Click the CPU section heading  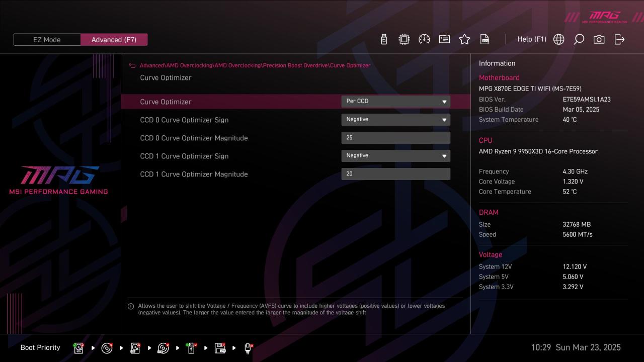pos(486,140)
